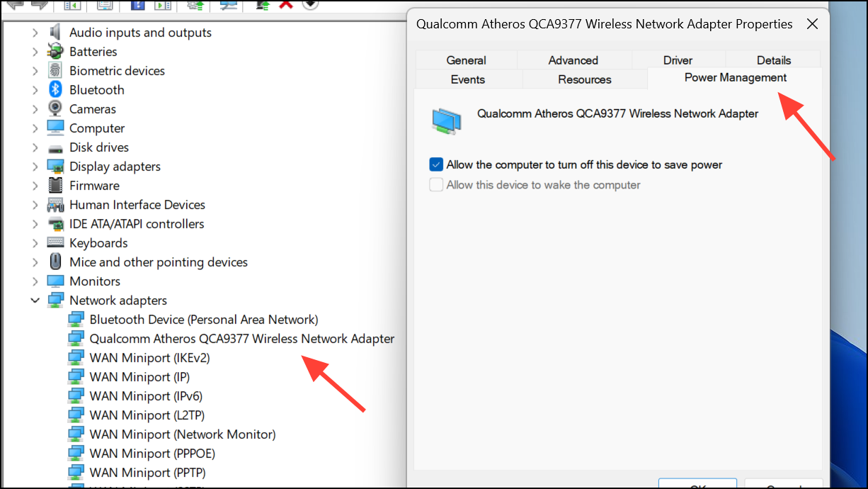Click the WAN Miniport (IP) adapter icon
The height and width of the screenshot is (489, 868).
(x=76, y=377)
